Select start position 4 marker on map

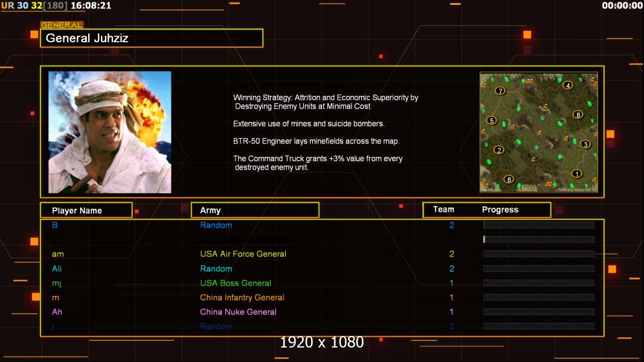pos(568,85)
